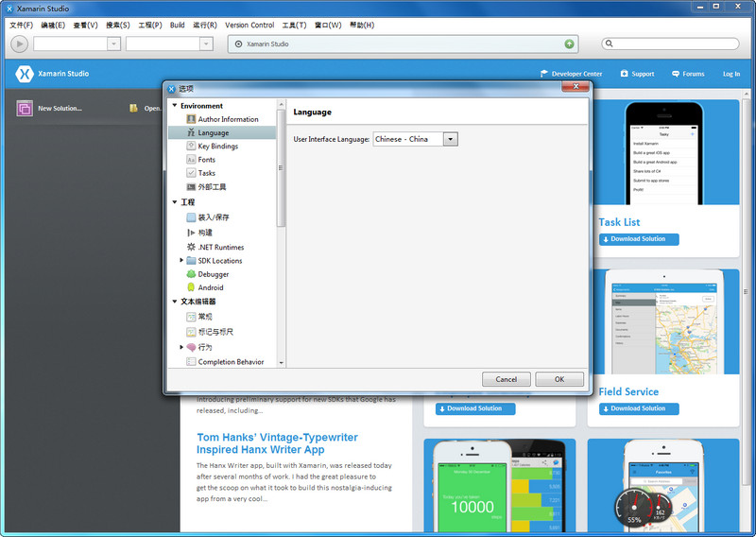This screenshot has height=537, width=756.
Task: Open the first configuration dropdown in the toolbar
Action: (x=113, y=43)
